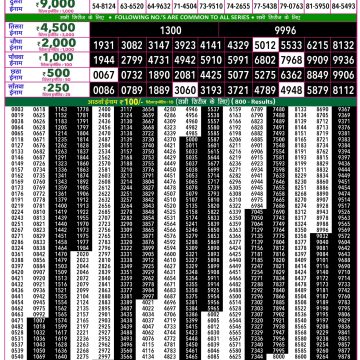Click number 3147 in the ₹2,000 row
The height and width of the screenshot is (360, 360).
pos(159,45)
